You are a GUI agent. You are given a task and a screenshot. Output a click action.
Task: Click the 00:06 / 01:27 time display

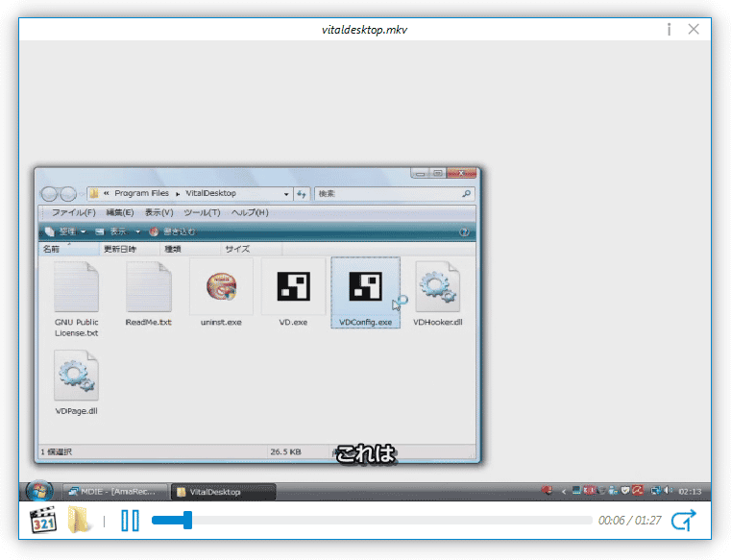pyautogui.click(x=629, y=521)
